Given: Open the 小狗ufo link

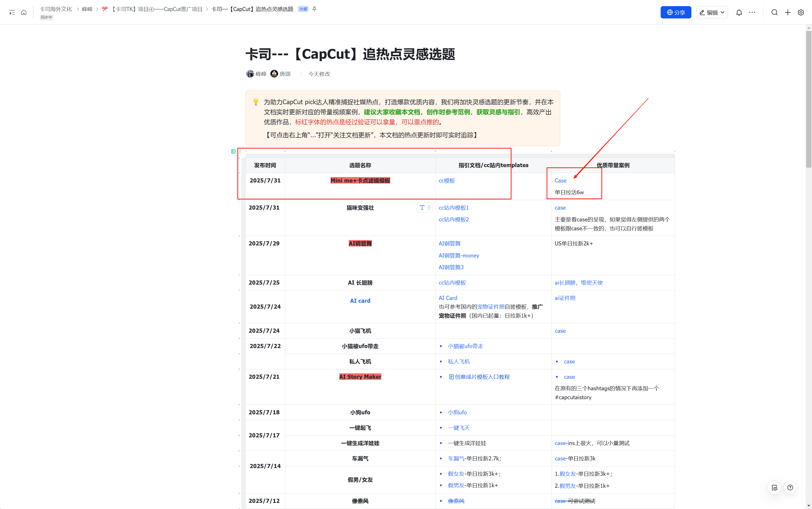Looking at the screenshot, I should 457,412.
